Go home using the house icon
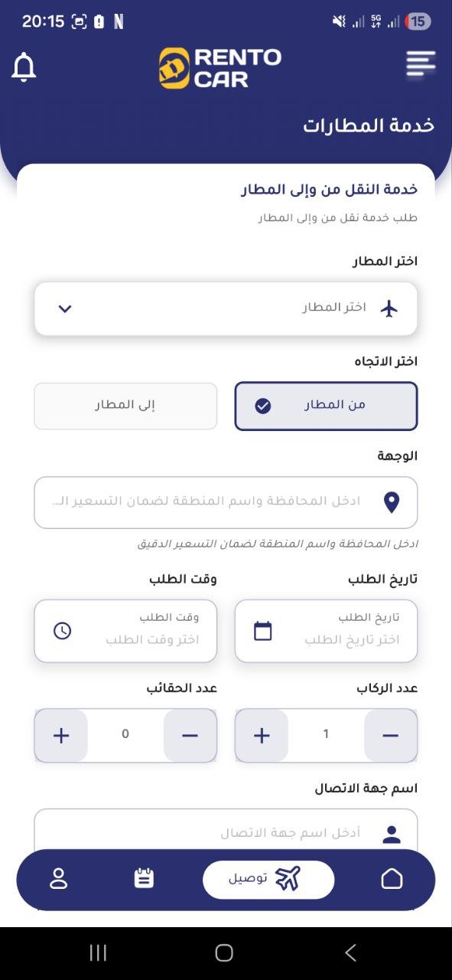The width and height of the screenshot is (452, 980). coord(391,879)
